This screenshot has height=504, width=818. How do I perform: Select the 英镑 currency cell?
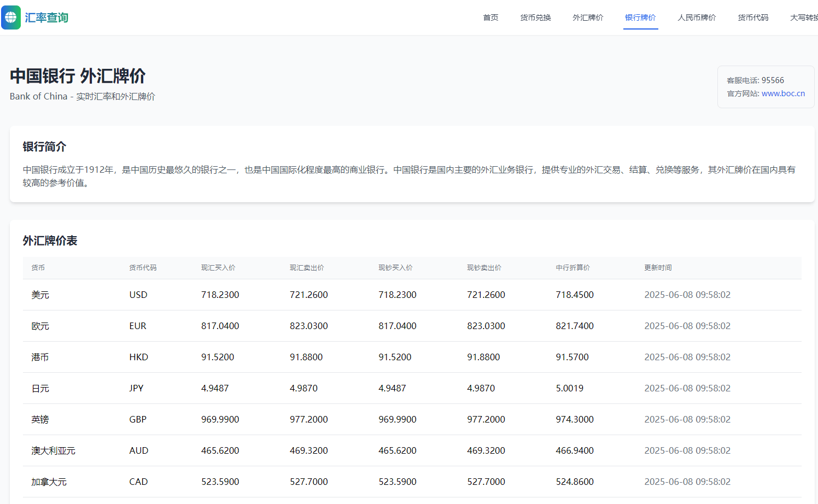click(40, 419)
